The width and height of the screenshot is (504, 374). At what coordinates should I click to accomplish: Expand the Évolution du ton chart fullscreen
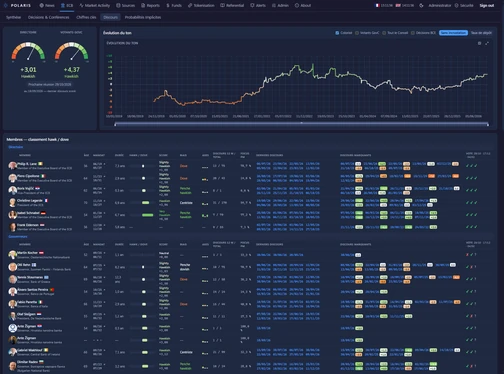(x=487, y=43)
